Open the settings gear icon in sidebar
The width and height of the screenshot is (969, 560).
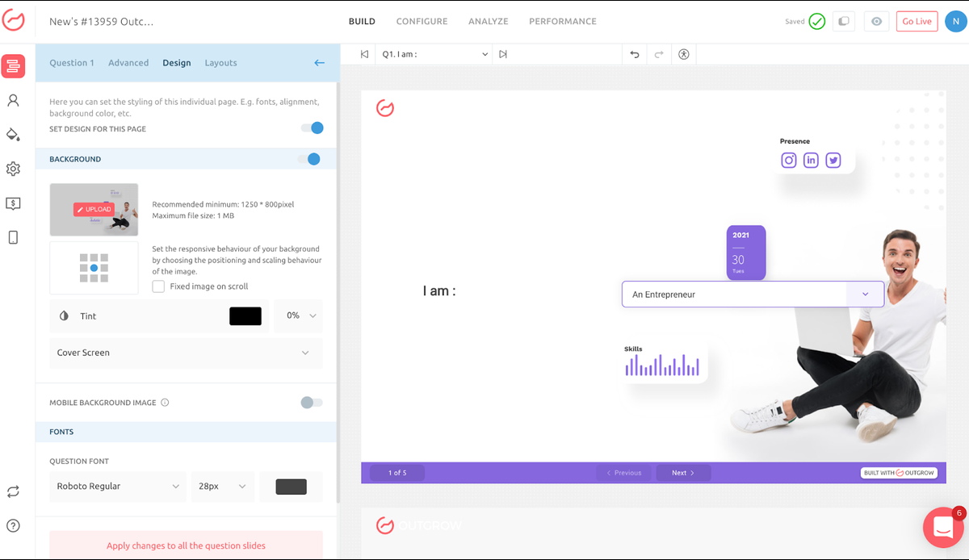13,169
